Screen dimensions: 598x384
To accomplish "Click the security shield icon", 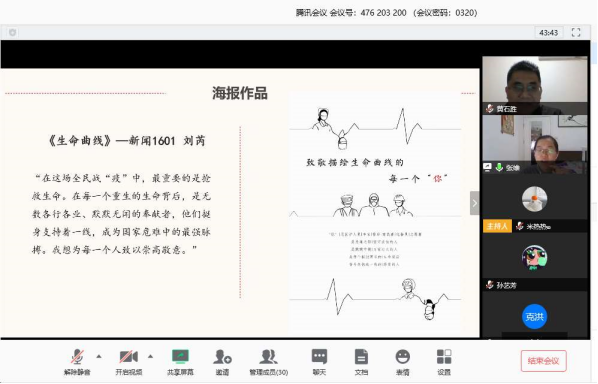I will [13, 32].
